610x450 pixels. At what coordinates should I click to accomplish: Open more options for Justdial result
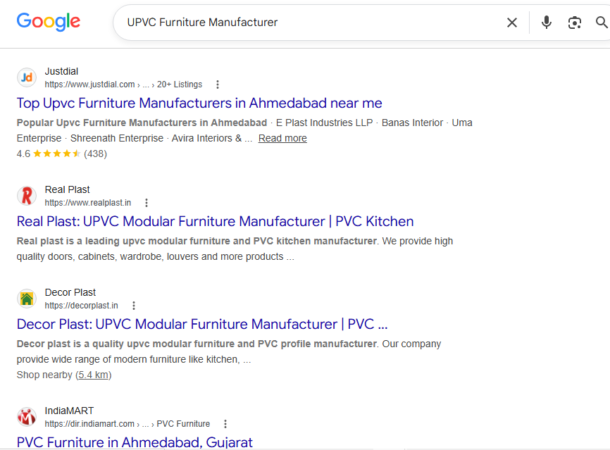(x=217, y=84)
